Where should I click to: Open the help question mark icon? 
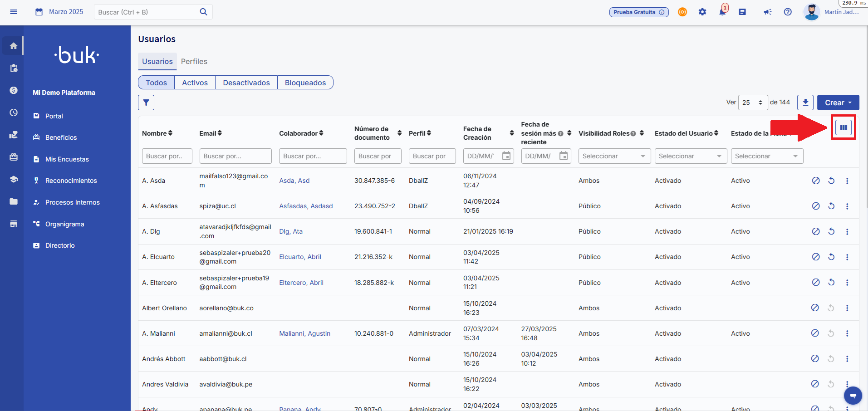(788, 12)
